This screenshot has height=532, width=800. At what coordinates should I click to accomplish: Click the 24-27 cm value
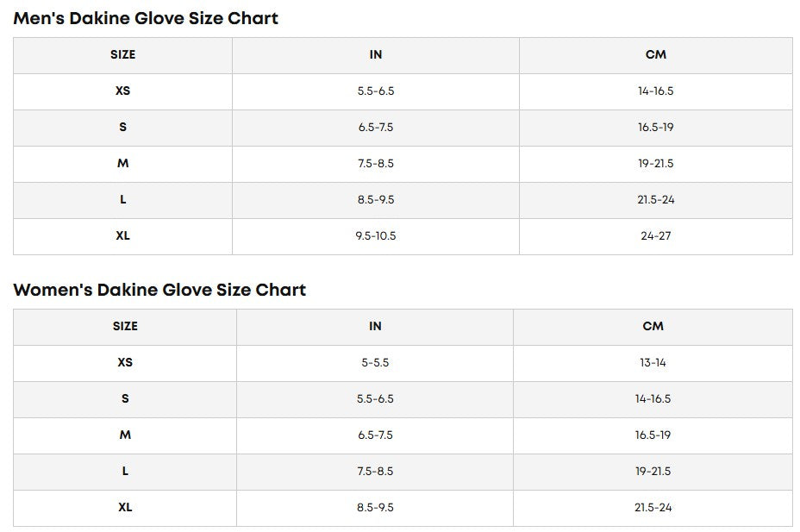point(656,235)
